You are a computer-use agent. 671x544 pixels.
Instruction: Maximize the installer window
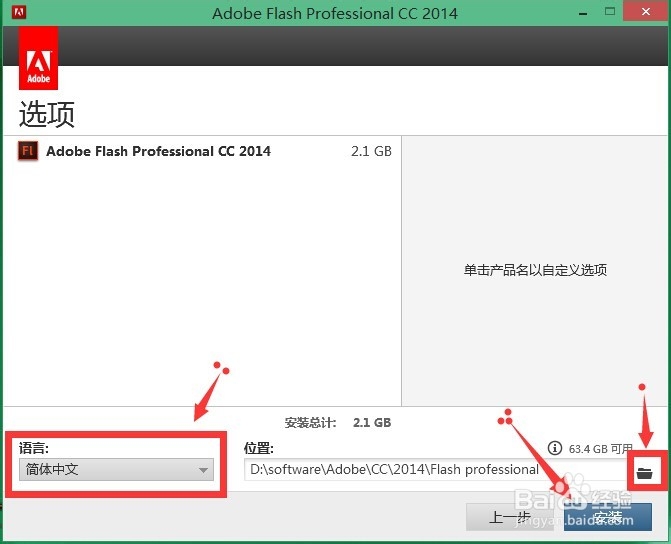610,12
